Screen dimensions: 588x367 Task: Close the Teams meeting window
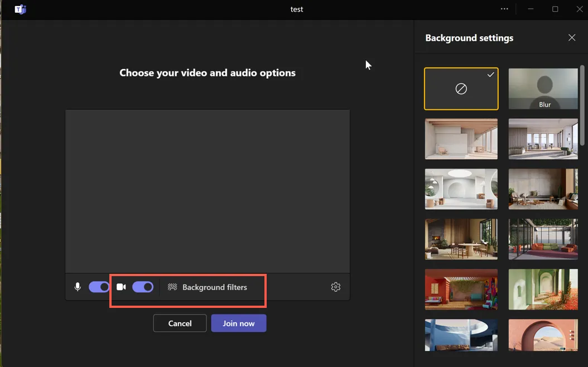[580, 9]
